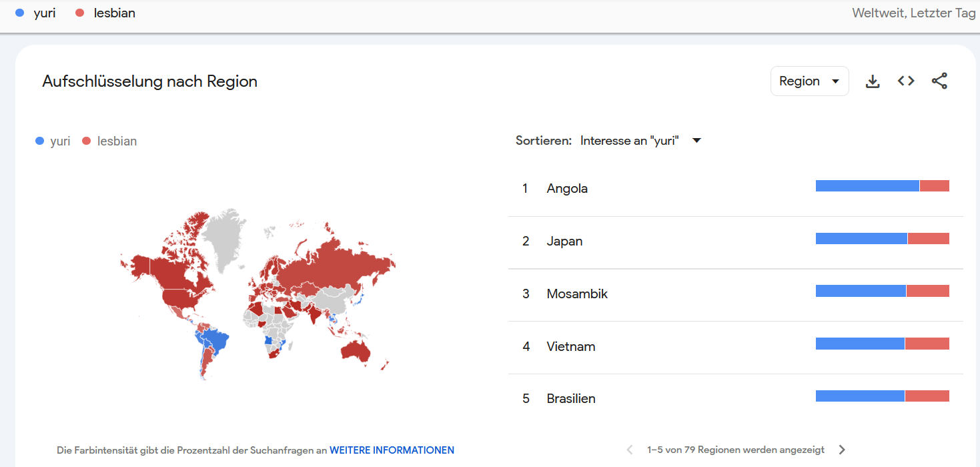Click the blue yuri bar for Mosambik
The height and width of the screenshot is (467, 980).
click(x=861, y=291)
